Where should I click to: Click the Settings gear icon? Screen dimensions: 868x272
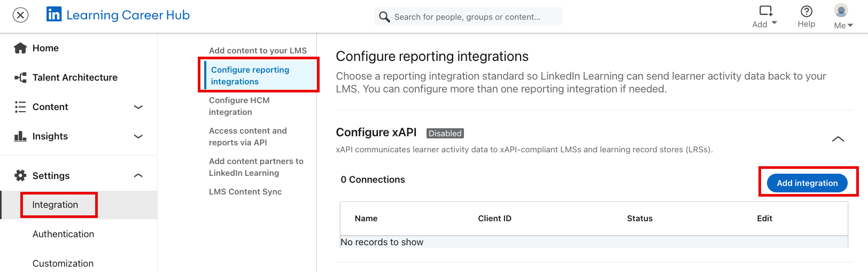pos(20,175)
